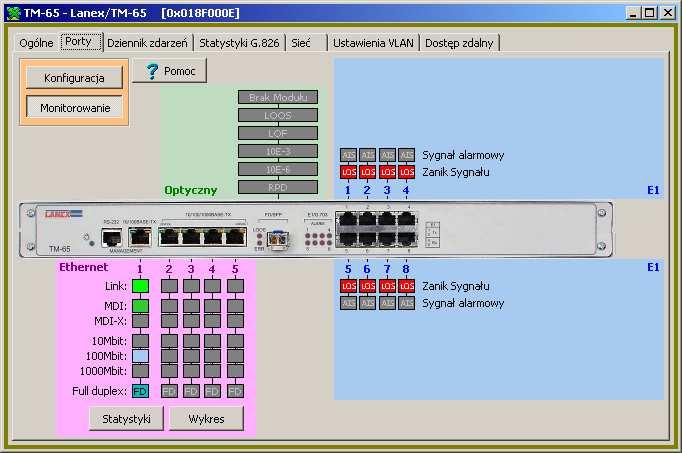Click the Lanex logo on device image
The height and width of the screenshot is (453, 682).
click(64, 214)
